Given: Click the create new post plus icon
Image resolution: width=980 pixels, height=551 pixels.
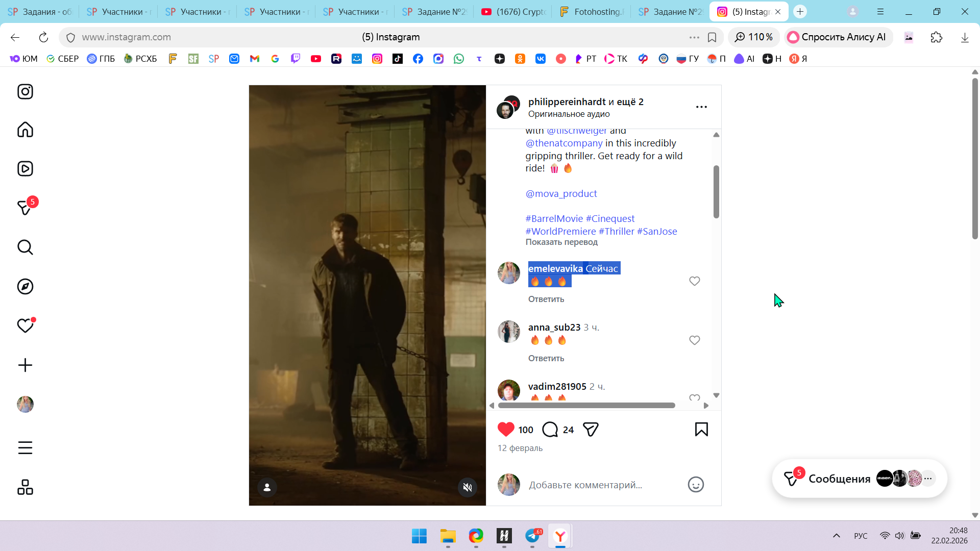Looking at the screenshot, I should pyautogui.click(x=25, y=365).
